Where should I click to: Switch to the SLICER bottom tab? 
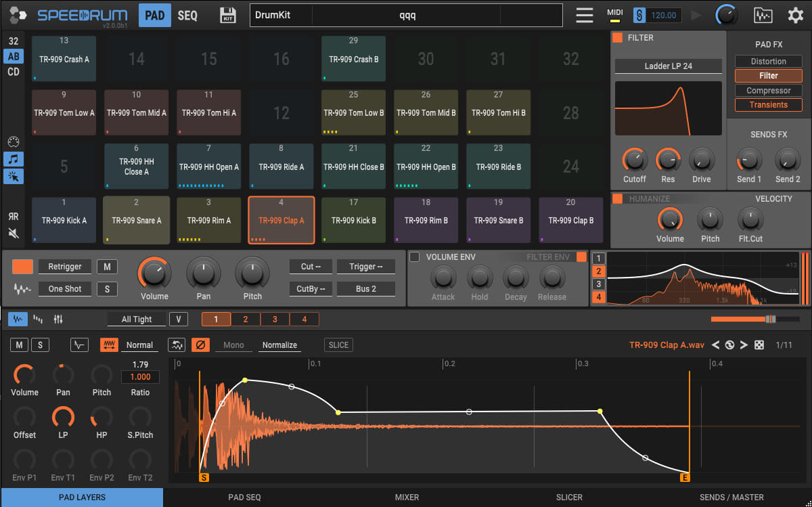(569, 498)
